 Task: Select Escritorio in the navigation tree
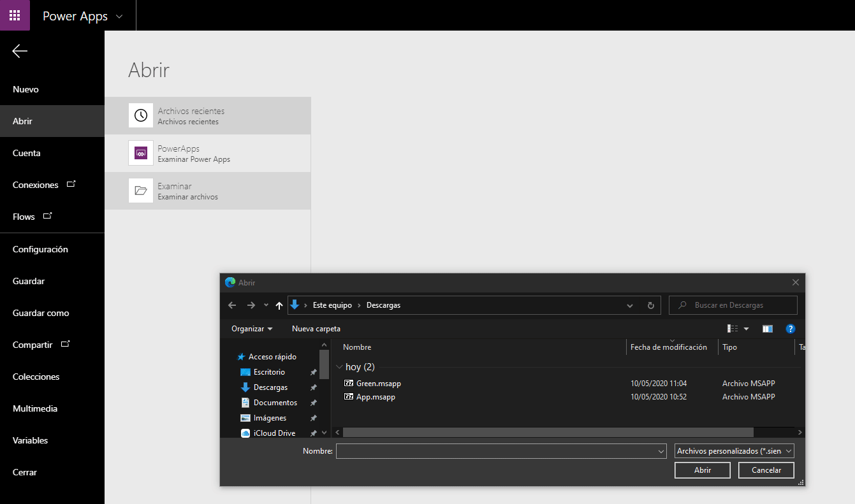coord(269,372)
